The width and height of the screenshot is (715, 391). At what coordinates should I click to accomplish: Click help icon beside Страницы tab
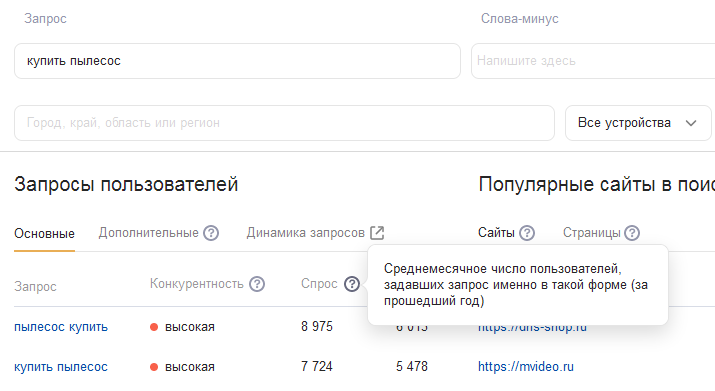tap(632, 233)
